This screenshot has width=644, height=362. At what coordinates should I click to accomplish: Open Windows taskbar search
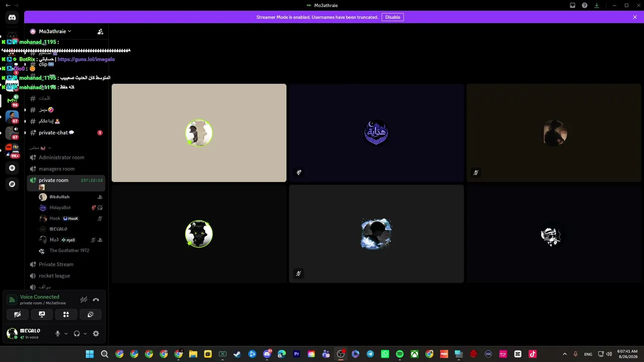pyautogui.click(x=105, y=354)
